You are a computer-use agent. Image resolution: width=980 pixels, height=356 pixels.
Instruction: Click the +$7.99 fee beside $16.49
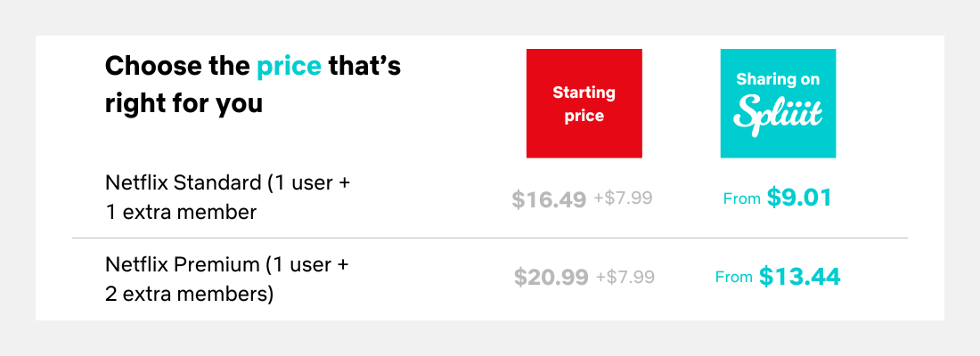[623, 198]
